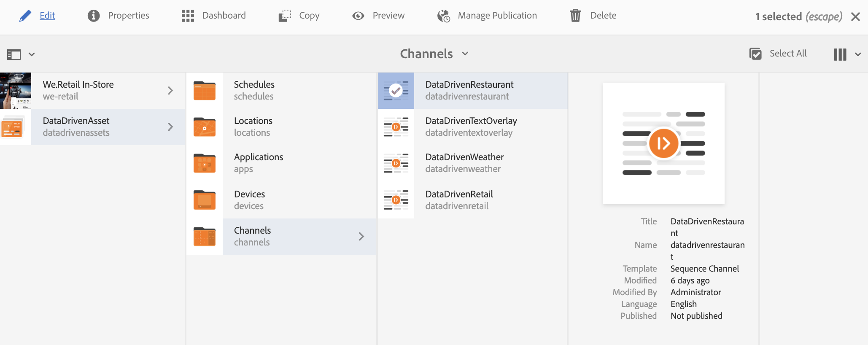
Task: Click the Preview eye icon
Action: tap(358, 16)
